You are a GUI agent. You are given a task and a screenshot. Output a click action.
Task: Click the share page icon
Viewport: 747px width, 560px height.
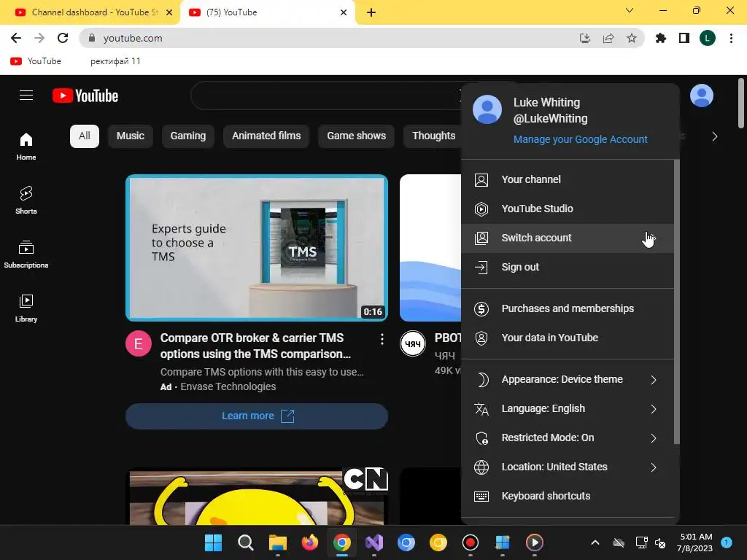tap(608, 38)
